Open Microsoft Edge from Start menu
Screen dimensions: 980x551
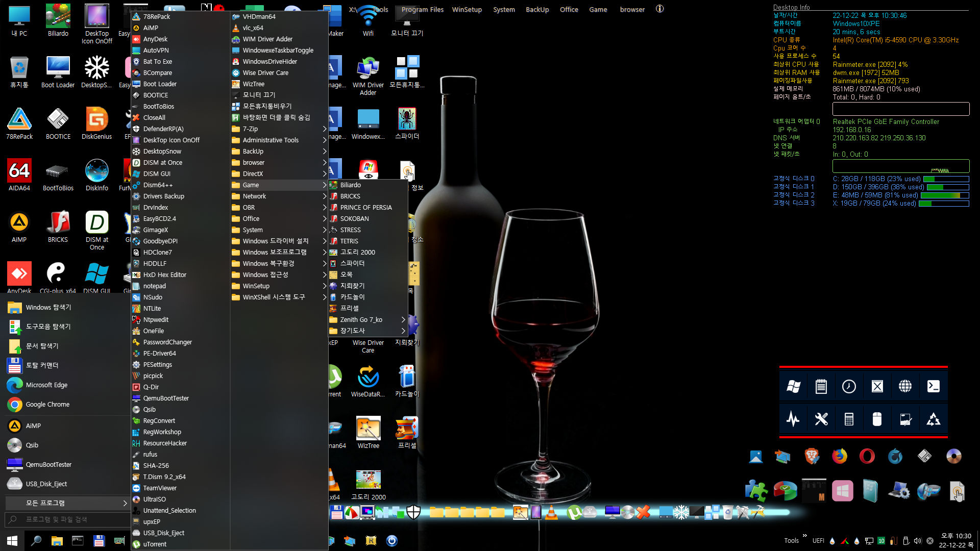click(67, 385)
